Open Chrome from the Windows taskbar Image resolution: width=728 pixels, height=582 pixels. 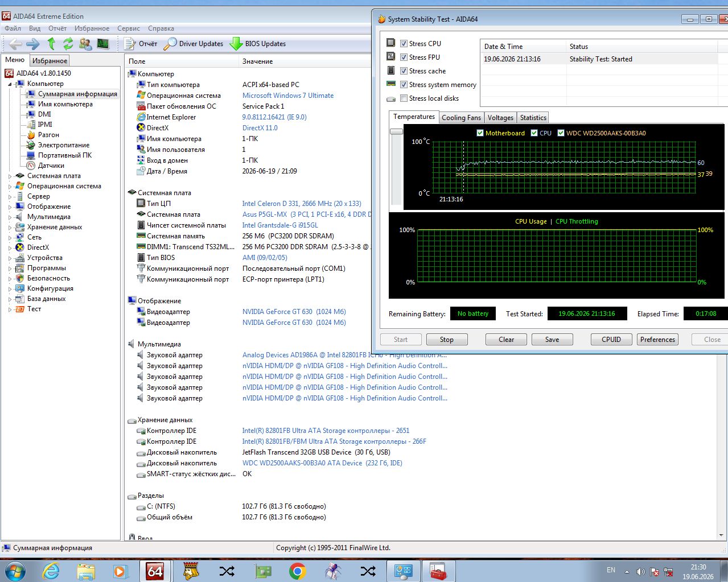pos(297,571)
